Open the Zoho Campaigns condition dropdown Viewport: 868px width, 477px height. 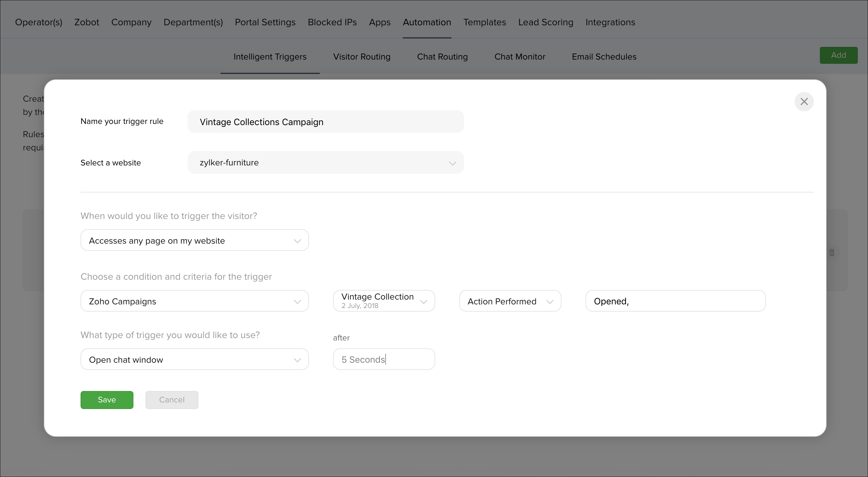tap(194, 301)
